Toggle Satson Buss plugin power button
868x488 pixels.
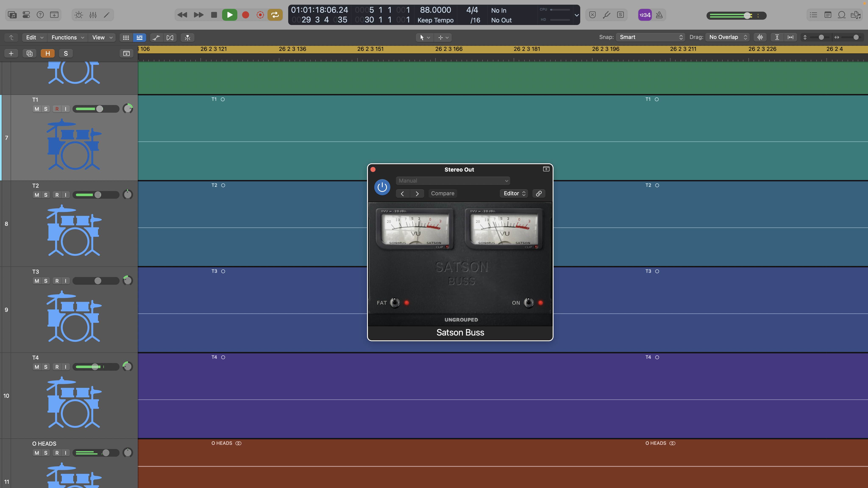pyautogui.click(x=382, y=187)
